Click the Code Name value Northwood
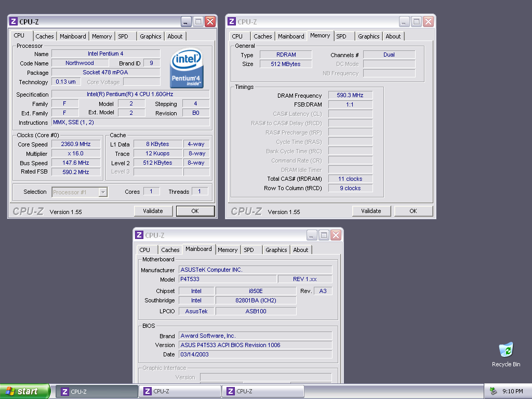The image size is (532, 399). pyautogui.click(x=79, y=63)
